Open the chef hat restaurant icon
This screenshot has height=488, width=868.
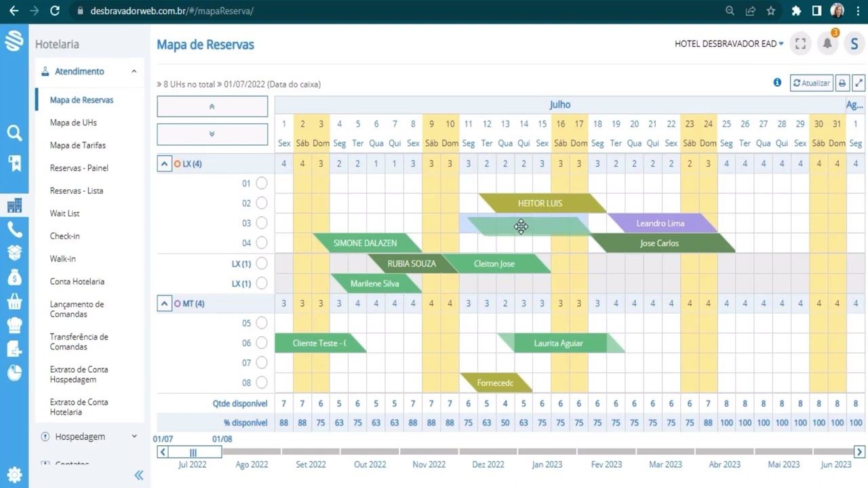[x=14, y=325]
